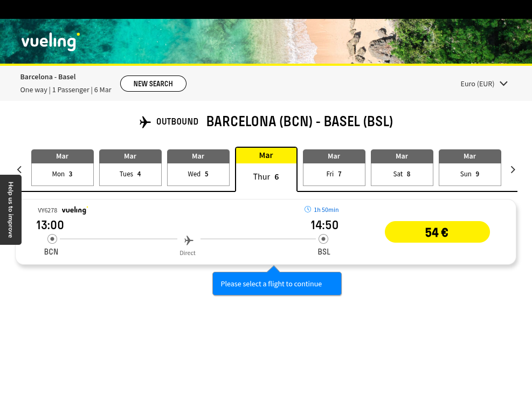Click the OUTBOUND label

pyautogui.click(x=177, y=121)
